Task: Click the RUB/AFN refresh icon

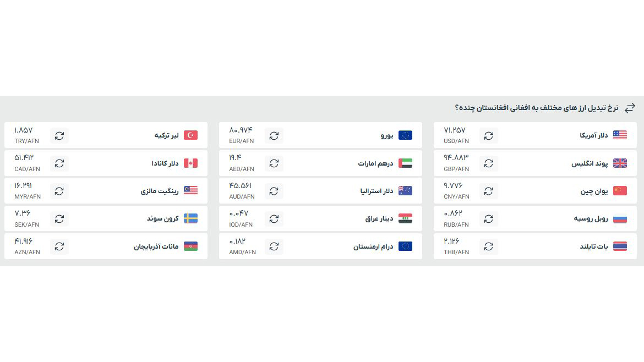Action: coord(488,219)
